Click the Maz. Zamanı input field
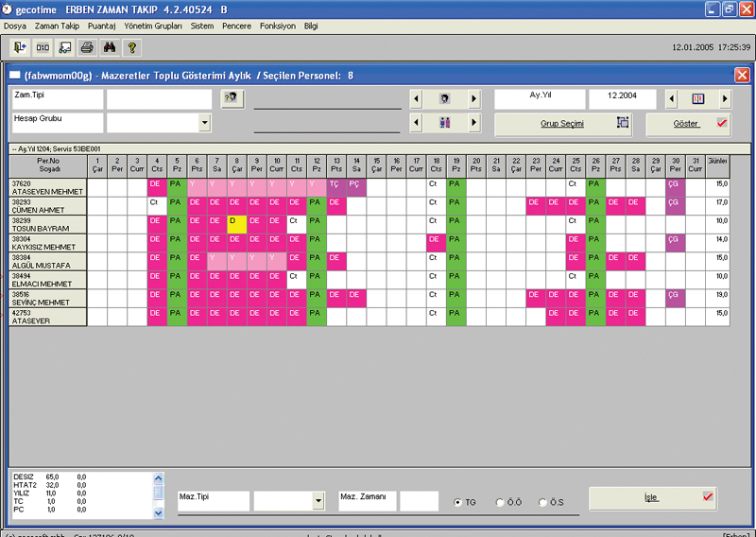756x537 pixels. (419, 501)
